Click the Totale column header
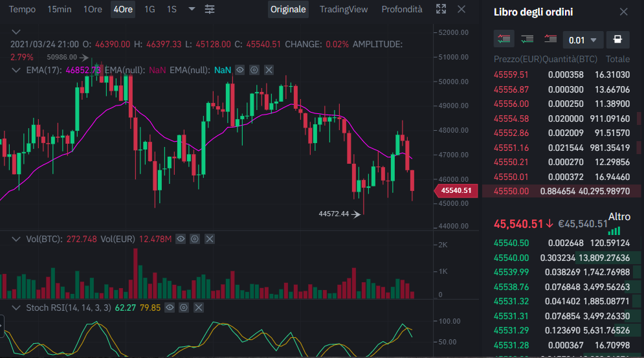Viewport: 644px width, 358px height. click(617, 59)
